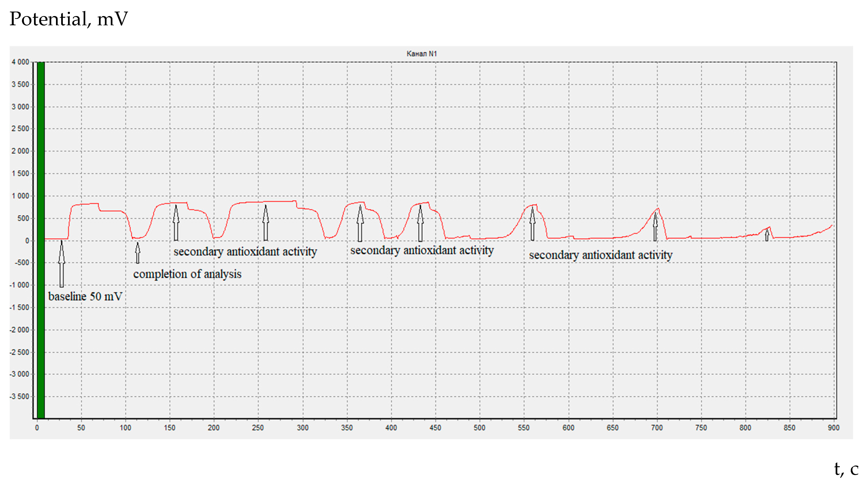Click the Potential, mV axis title
The height and width of the screenshot is (488, 868).
69,19
